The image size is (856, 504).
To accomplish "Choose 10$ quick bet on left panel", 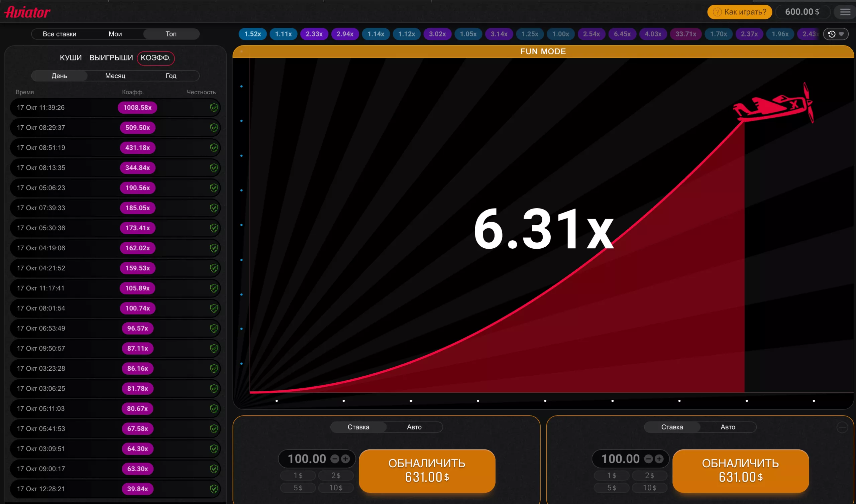I will click(x=336, y=488).
